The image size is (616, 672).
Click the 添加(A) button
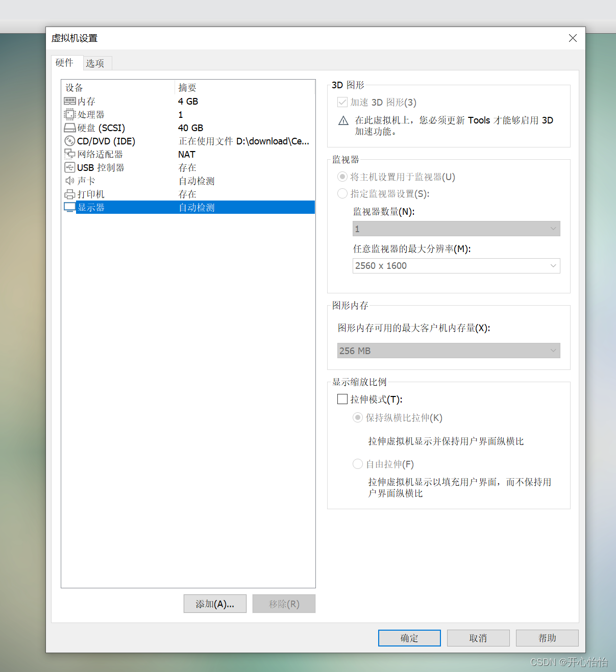click(215, 604)
